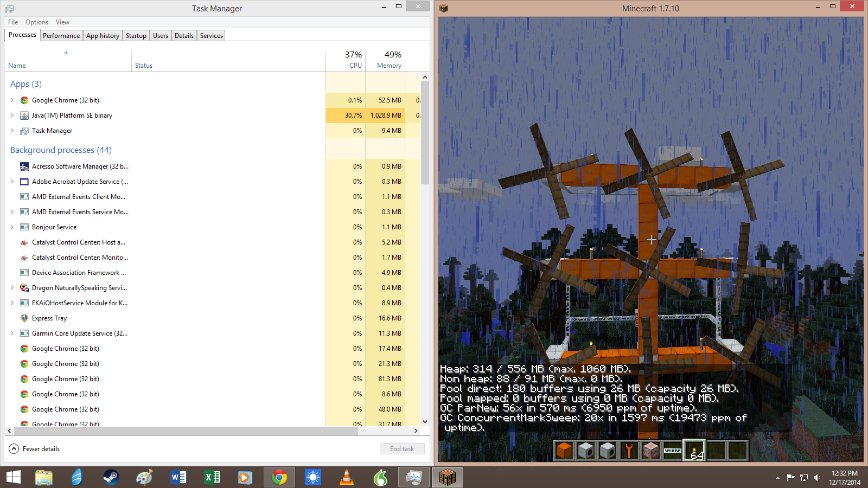The image size is (868, 488).
Task: Collapse view with Fewer details
Action: pyautogui.click(x=35, y=449)
